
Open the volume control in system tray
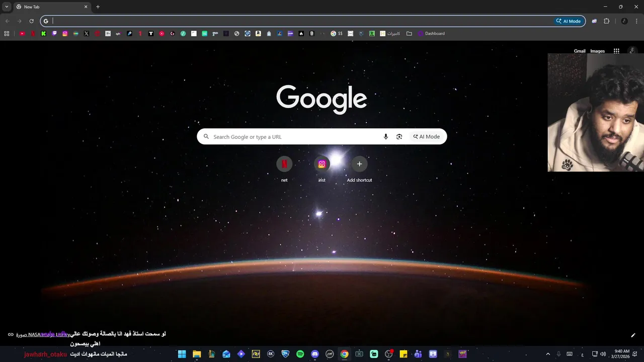[x=603, y=354]
